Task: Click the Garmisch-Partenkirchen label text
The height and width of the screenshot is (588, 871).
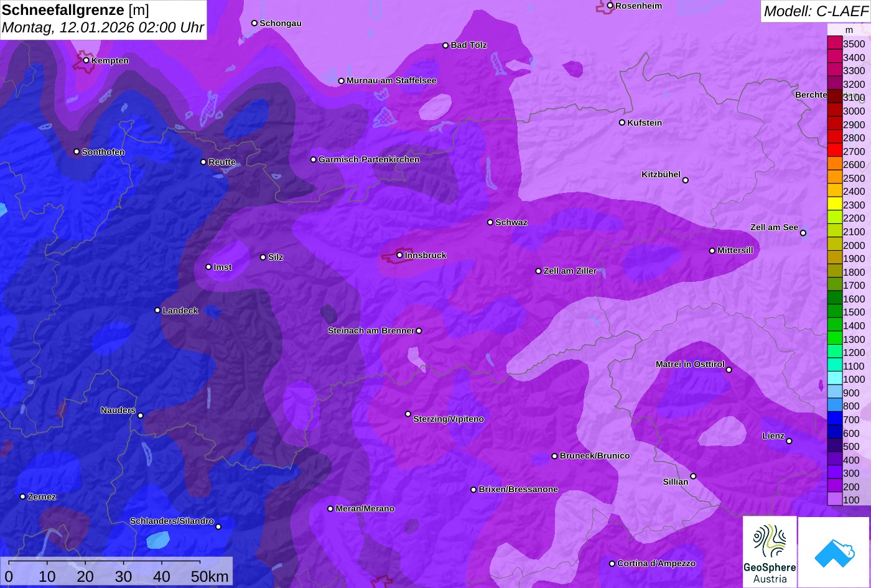Action: click(369, 160)
